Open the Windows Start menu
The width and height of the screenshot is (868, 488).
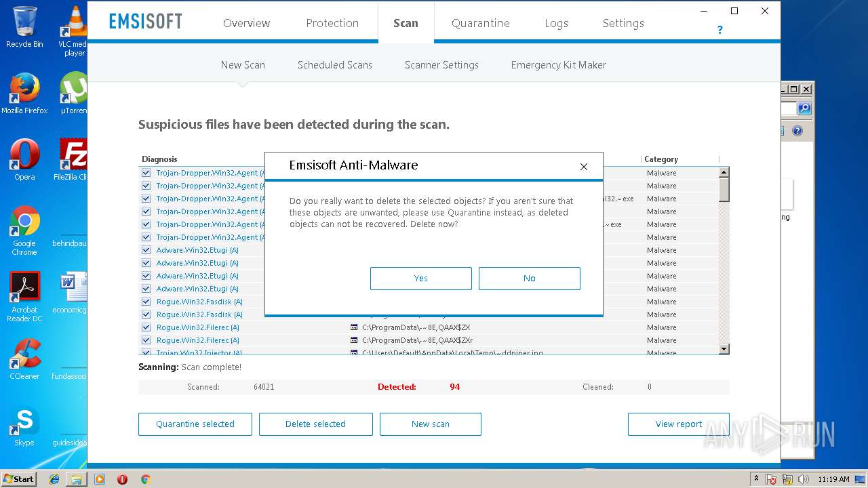point(18,479)
